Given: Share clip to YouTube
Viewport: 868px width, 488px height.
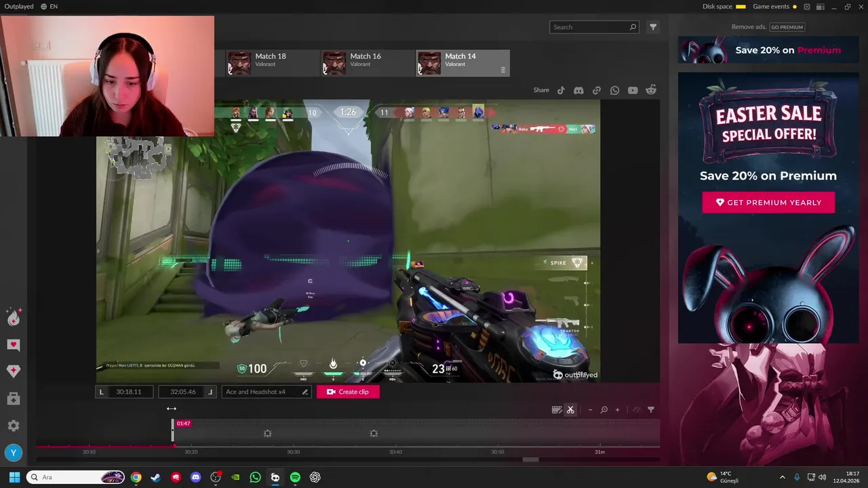Looking at the screenshot, I should click(x=633, y=90).
